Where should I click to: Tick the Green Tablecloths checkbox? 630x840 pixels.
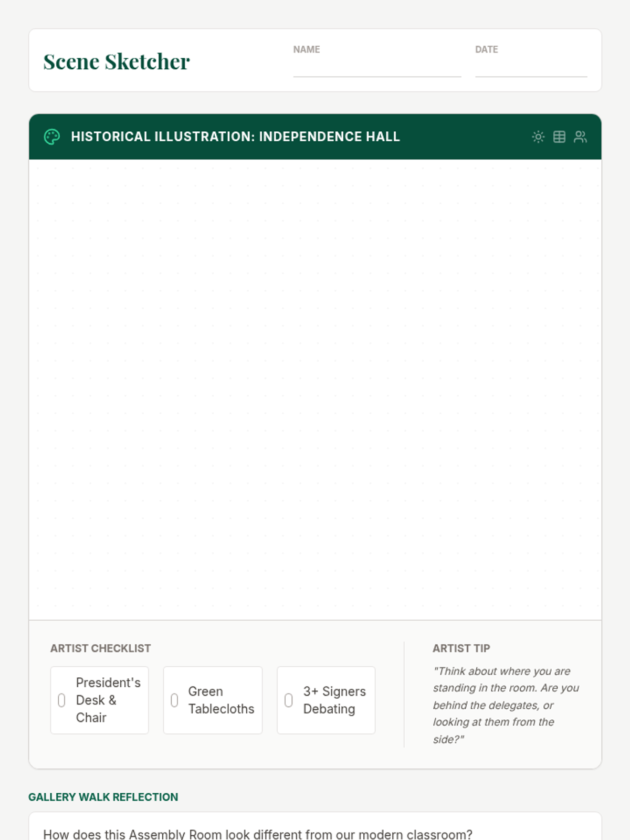pyautogui.click(x=174, y=700)
